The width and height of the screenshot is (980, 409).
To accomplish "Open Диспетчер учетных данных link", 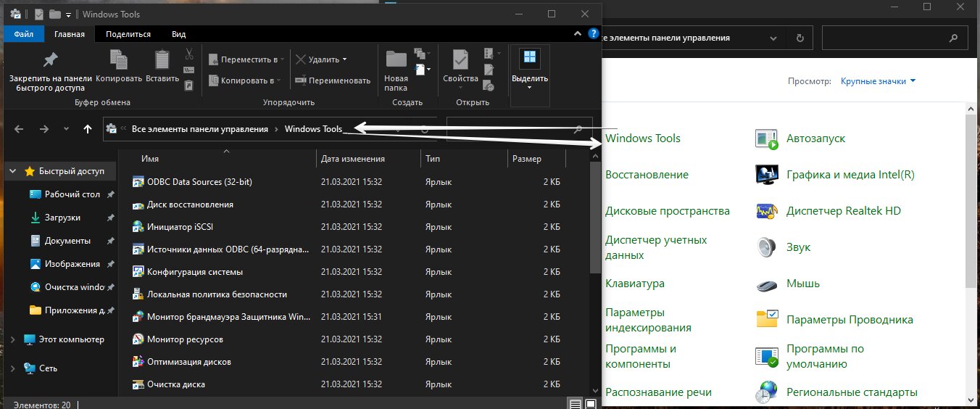I will coord(656,247).
